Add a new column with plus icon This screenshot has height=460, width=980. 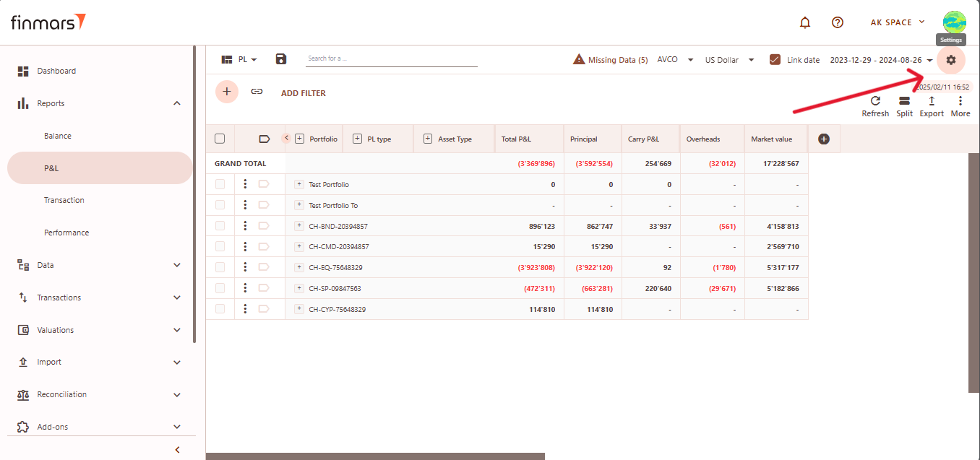click(823, 139)
